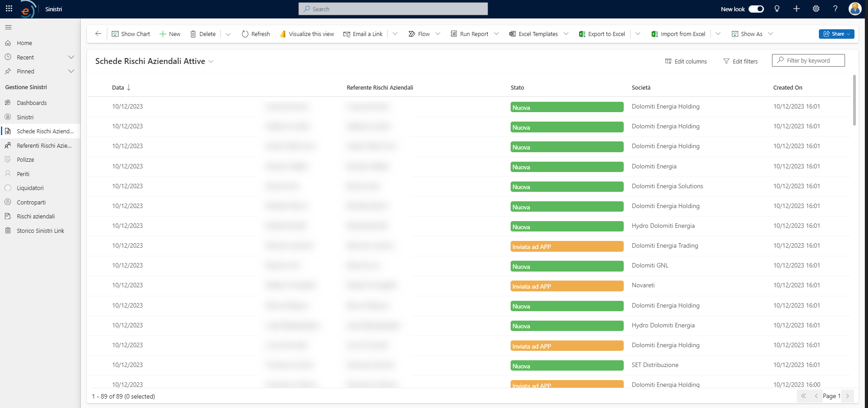This screenshot has width=868, height=408.
Task: Click Edit columns button
Action: 686,61
